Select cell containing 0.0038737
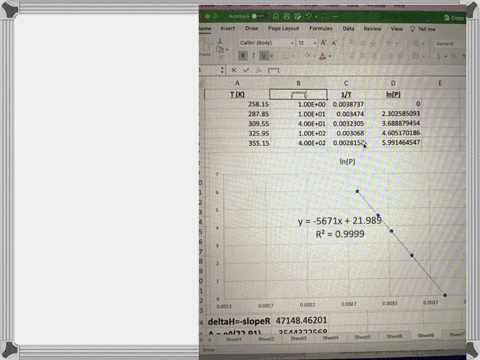The width and height of the screenshot is (480, 360). [346, 104]
